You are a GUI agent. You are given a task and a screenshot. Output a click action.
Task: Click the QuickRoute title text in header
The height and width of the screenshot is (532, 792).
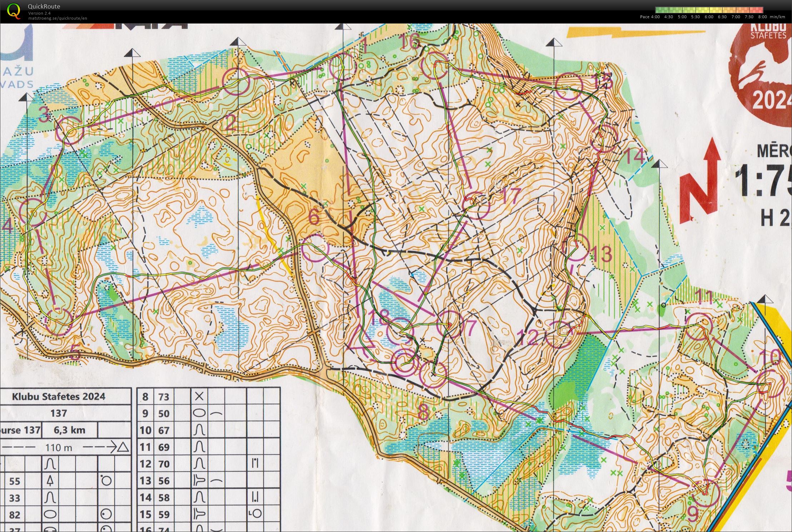[44, 6]
